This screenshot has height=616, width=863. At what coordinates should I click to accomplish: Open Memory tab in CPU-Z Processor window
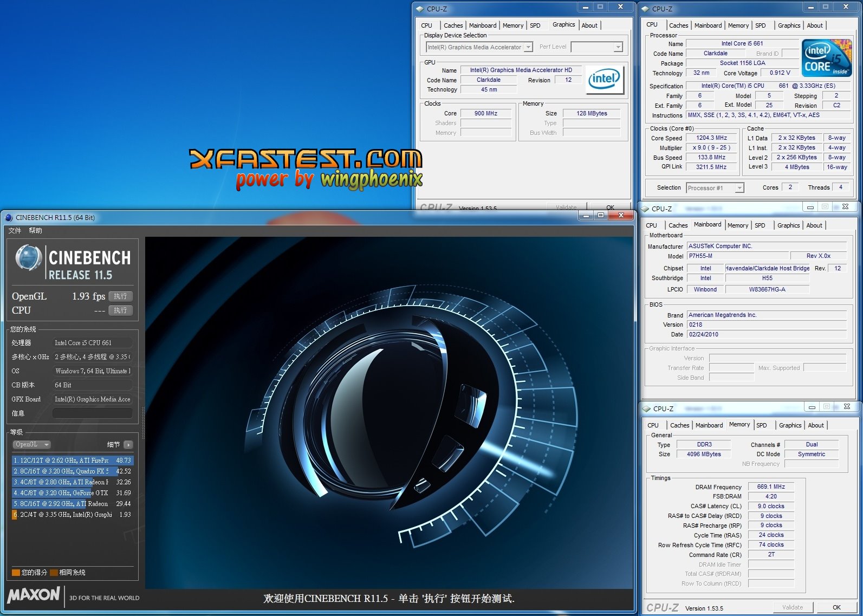(738, 25)
